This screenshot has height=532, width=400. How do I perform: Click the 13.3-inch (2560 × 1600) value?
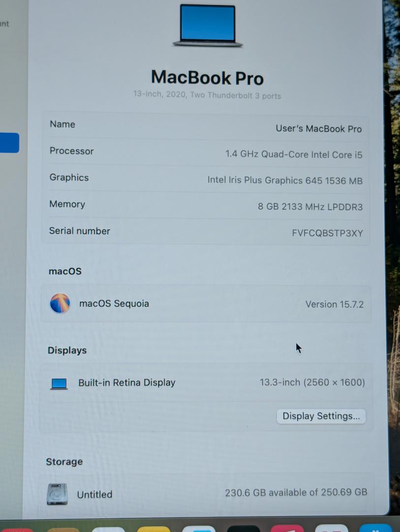[x=312, y=382]
